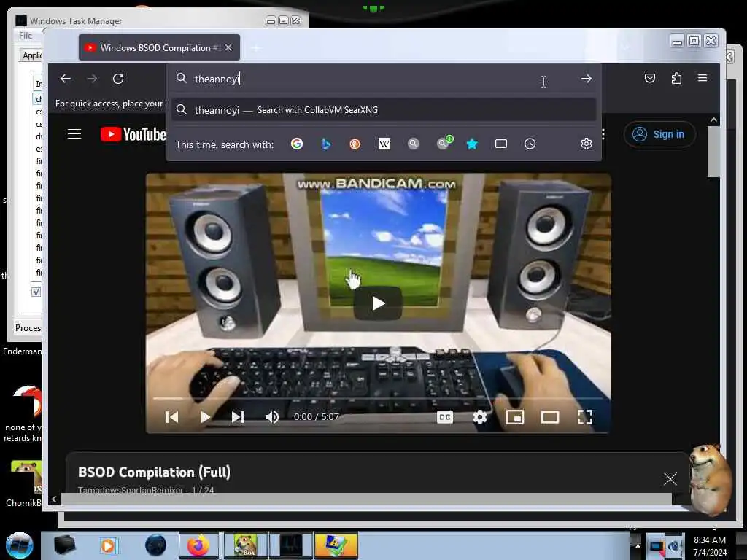
Task: Open the Firefox taskbar button
Action: tap(198, 545)
